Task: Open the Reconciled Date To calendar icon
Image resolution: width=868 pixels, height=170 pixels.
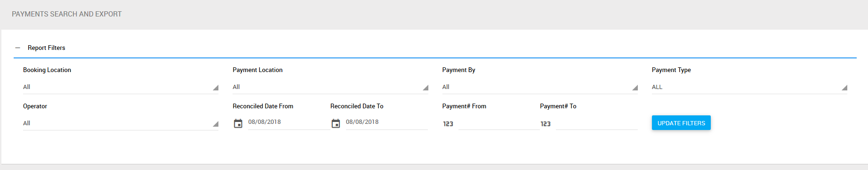Action: tap(336, 123)
